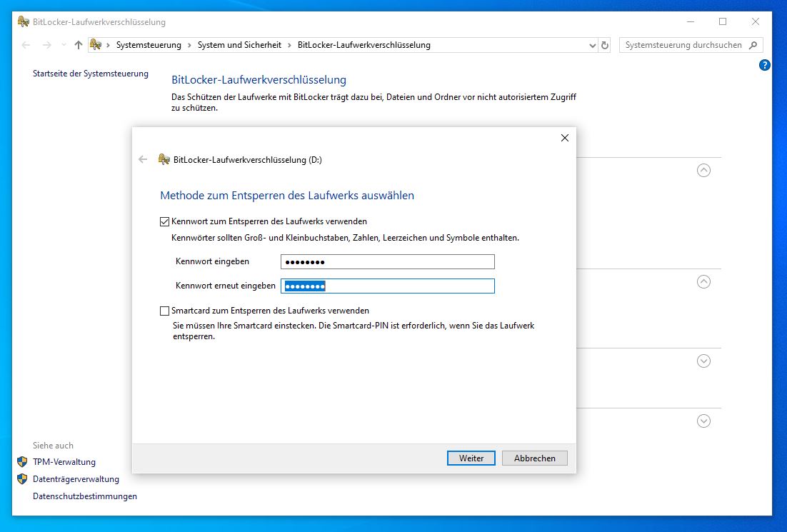The height and width of the screenshot is (532, 787).
Task: Open Datenträgerverwaltung link
Action: click(x=76, y=478)
